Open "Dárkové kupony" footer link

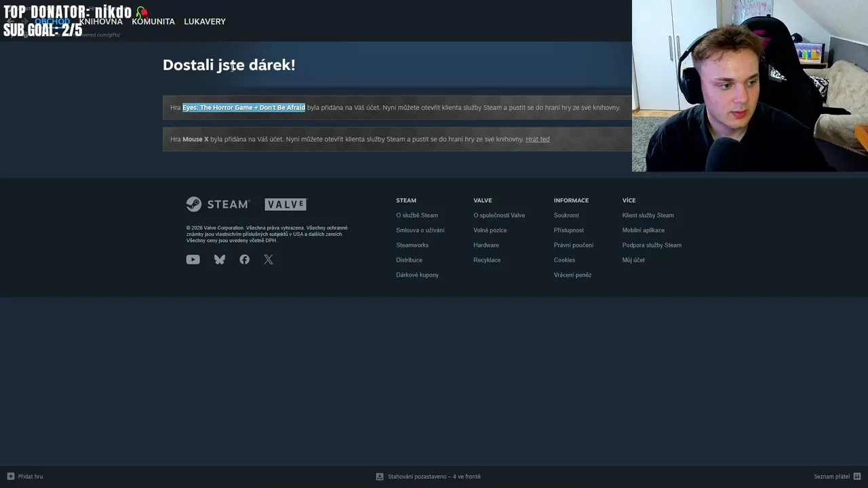pos(417,275)
